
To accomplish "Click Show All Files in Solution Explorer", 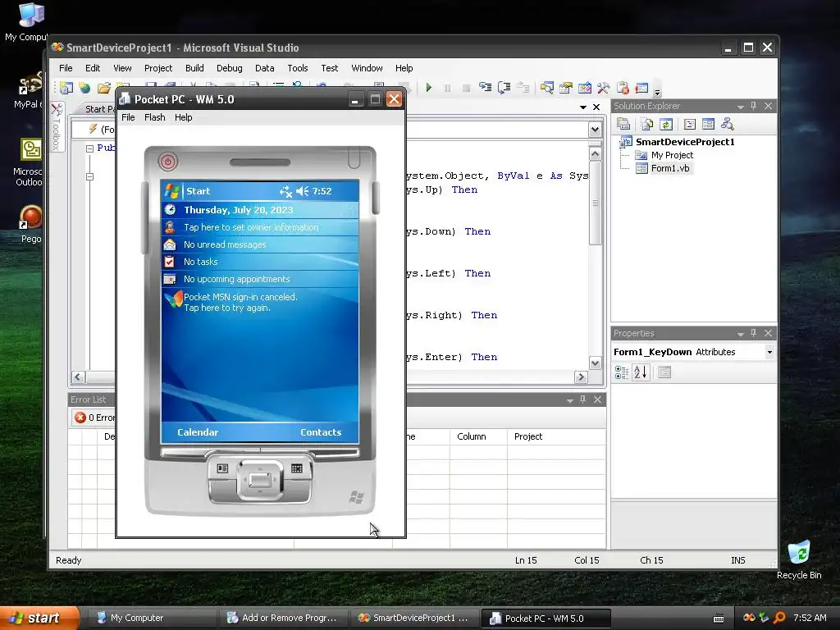I will (647, 125).
